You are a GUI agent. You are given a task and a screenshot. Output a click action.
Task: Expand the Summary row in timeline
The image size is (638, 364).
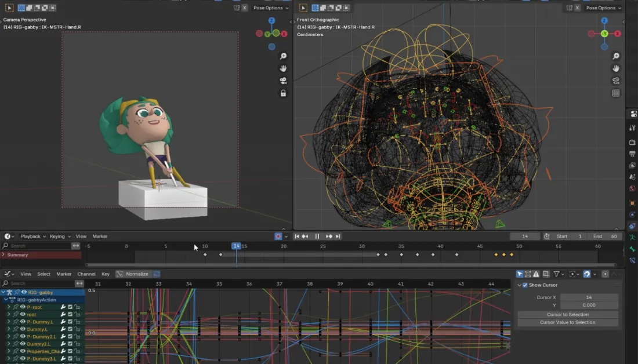[x=3, y=255]
